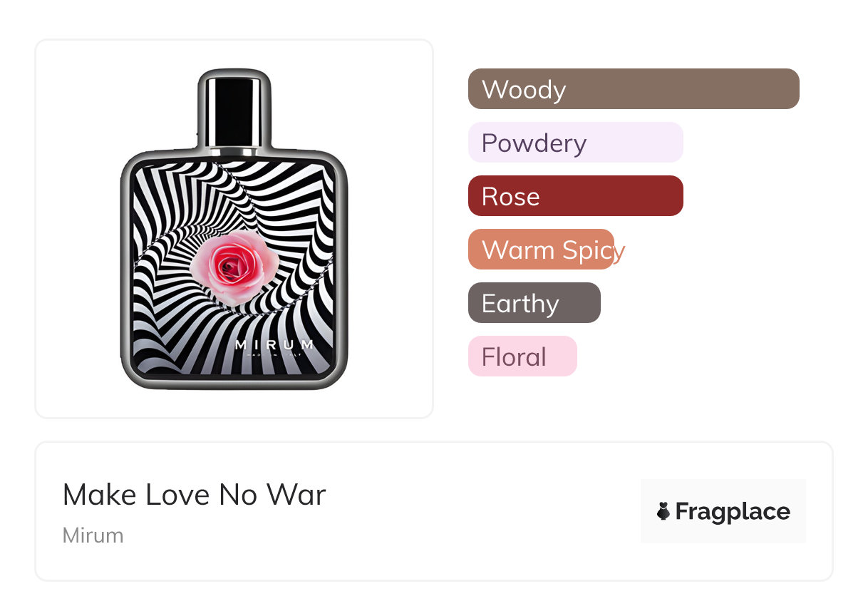Select the Powdery accord bar
The height and width of the screenshot is (616, 868).
point(575,143)
